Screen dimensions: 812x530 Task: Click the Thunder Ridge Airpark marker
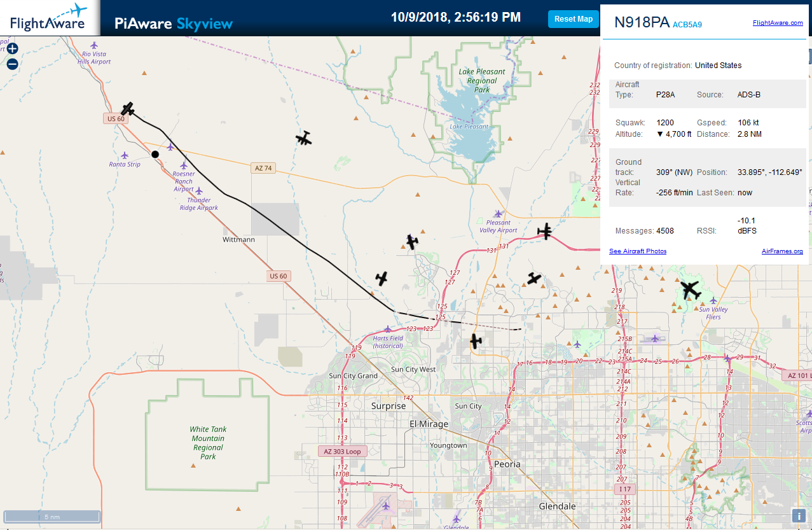pos(199,191)
